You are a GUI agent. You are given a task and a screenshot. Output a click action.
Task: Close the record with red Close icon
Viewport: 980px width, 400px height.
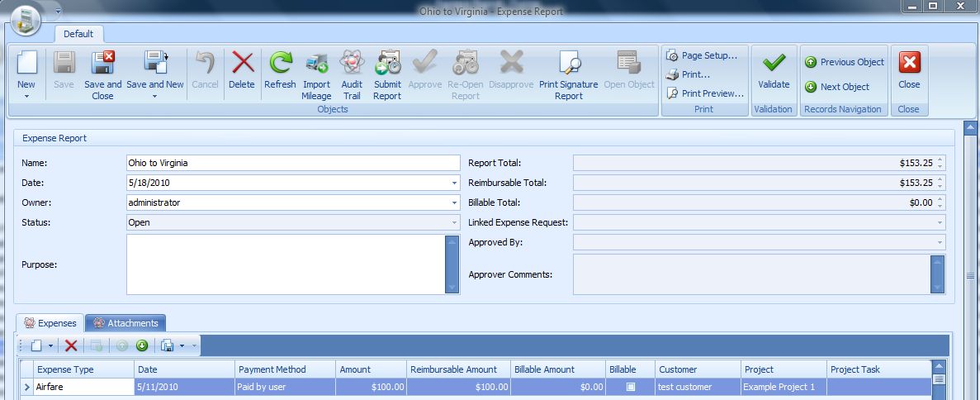[x=909, y=63]
